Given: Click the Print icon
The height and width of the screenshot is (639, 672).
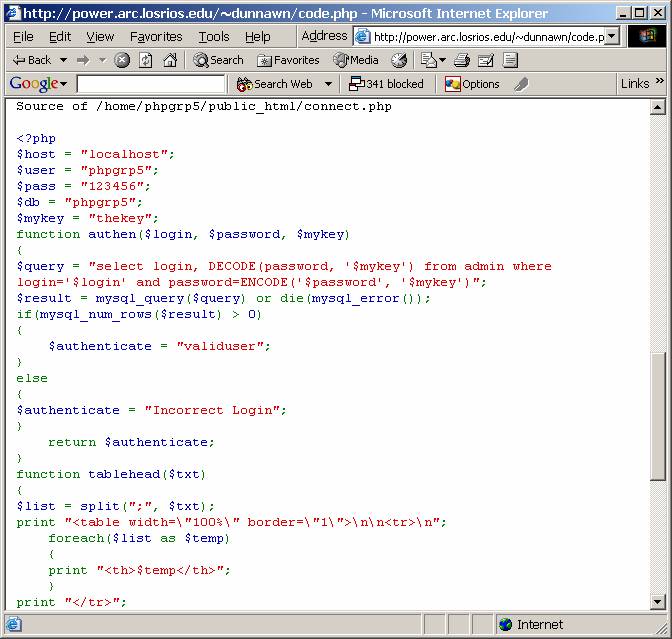Looking at the screenshot, I should [462, 60].
